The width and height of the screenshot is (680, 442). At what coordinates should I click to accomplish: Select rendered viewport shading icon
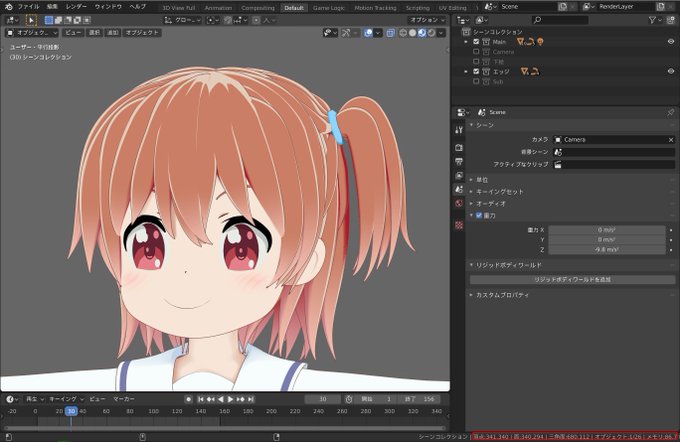click(432, 33)
